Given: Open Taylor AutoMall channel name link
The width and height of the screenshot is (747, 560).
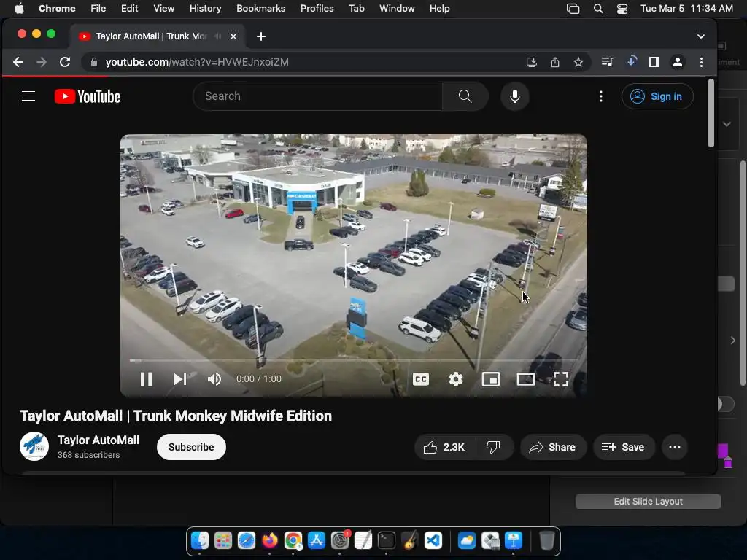Looking at the screenshot, I should (x=98, y=440).
